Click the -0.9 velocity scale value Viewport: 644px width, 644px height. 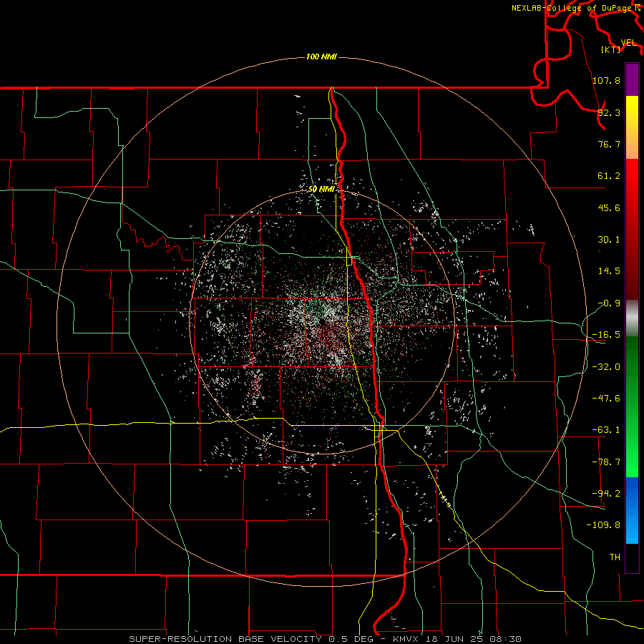coord(609,303)
